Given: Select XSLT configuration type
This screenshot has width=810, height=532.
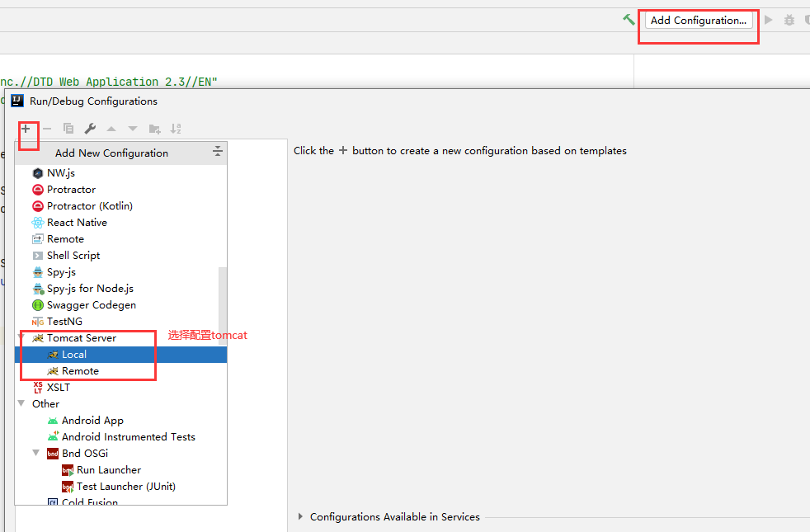Looking at the screenshot, I should [121, 388].
